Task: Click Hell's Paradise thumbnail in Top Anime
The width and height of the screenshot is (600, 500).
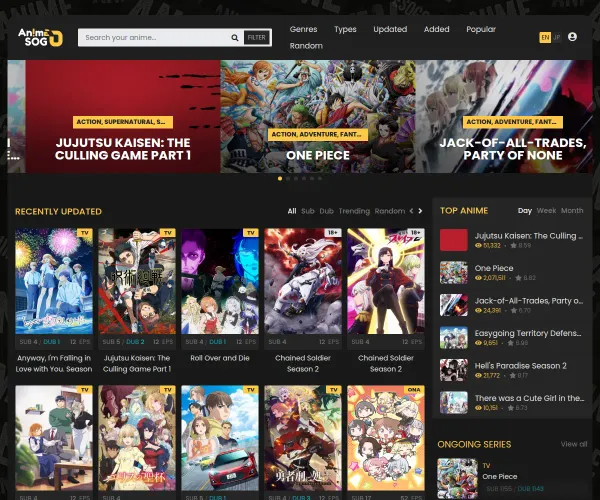Action: pos(454,370)
